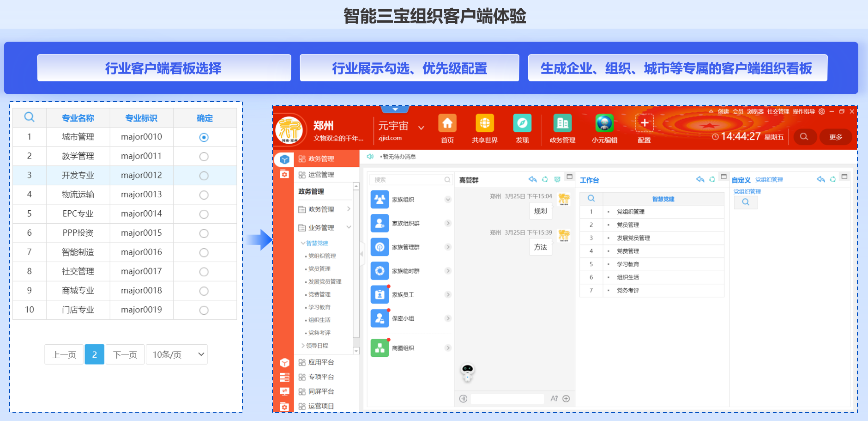Open 政务管理 icon in top toolbar
The image size is (868, 421).
click(562, 124)
